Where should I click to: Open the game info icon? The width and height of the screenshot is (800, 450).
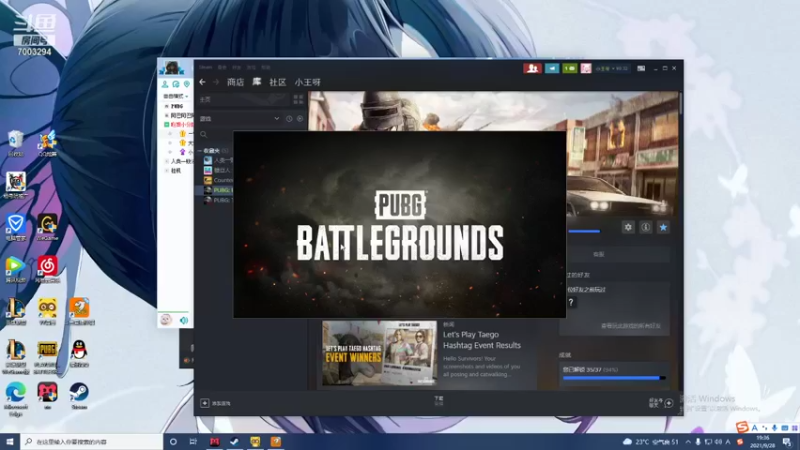645,227
